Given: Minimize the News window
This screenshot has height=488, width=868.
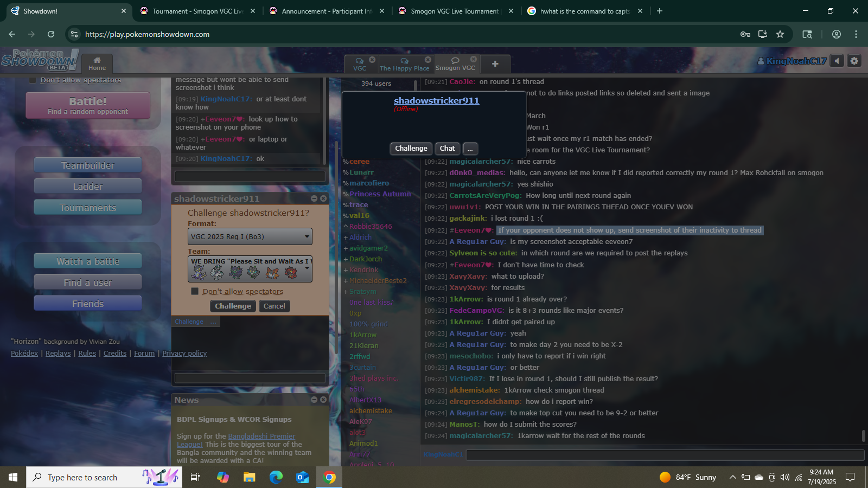Looking at the screenshot, I should (x=314, y=400).
